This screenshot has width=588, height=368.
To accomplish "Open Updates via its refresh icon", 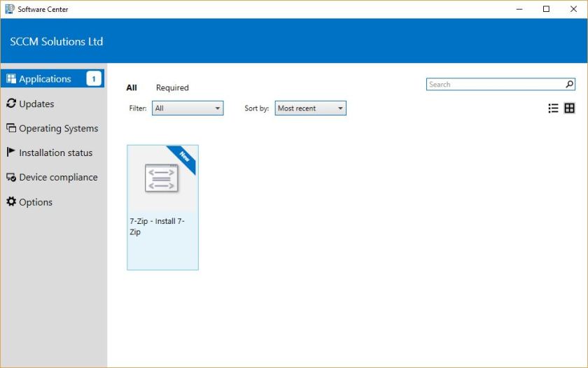I will pyautogui.click(x=11, y=104).
